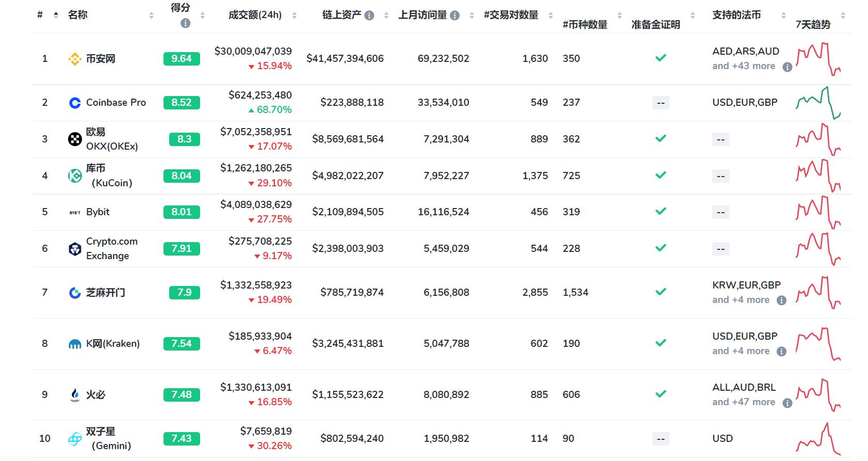This screenshot has width=868, height=461.
Task: Click 芝麻开门's proof-of-reserves checkmark
Action: 661,292
